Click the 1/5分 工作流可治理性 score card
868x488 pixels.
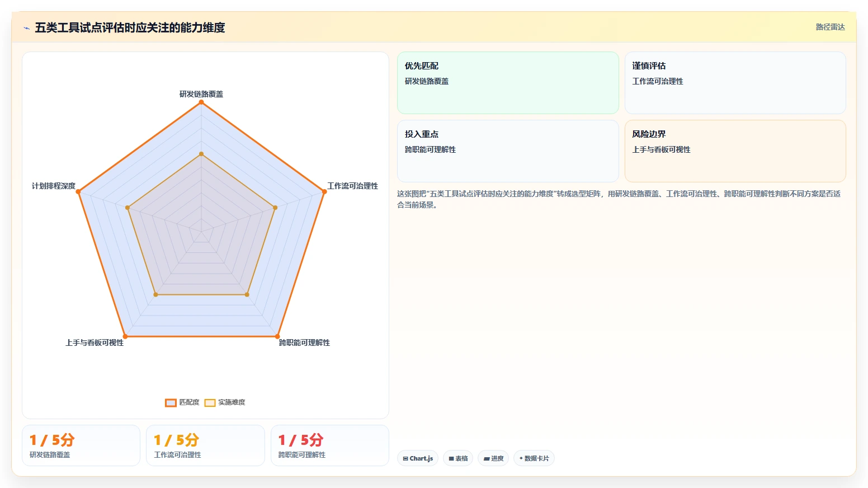(205, 445)
